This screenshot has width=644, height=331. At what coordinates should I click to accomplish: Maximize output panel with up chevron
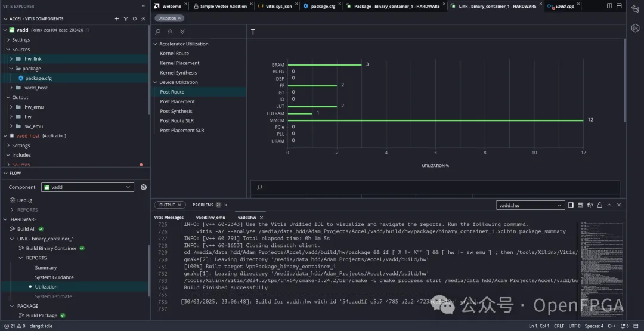(609, 205)
